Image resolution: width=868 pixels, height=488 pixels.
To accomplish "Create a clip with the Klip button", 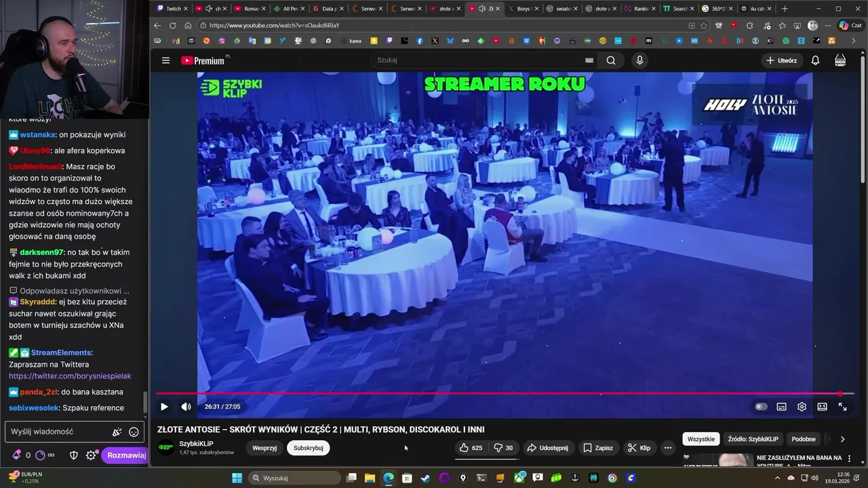I will tap(639, 448).
